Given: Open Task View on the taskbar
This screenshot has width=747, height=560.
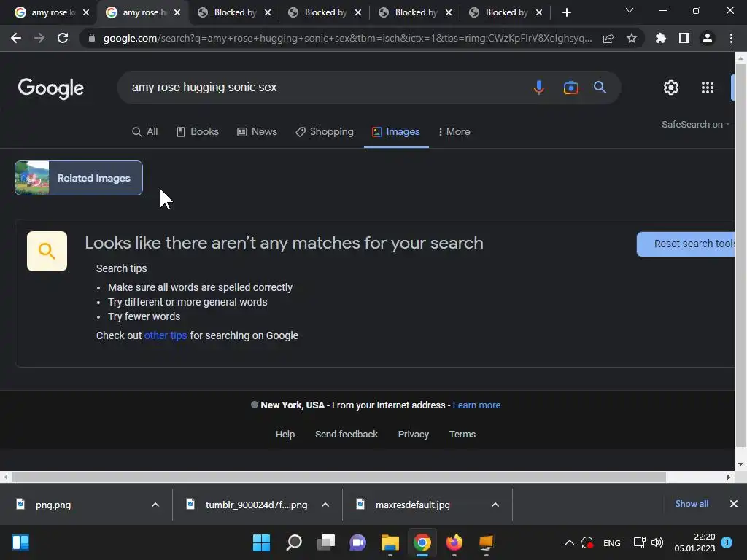Looking at the screenshot, I should point(326,542).
